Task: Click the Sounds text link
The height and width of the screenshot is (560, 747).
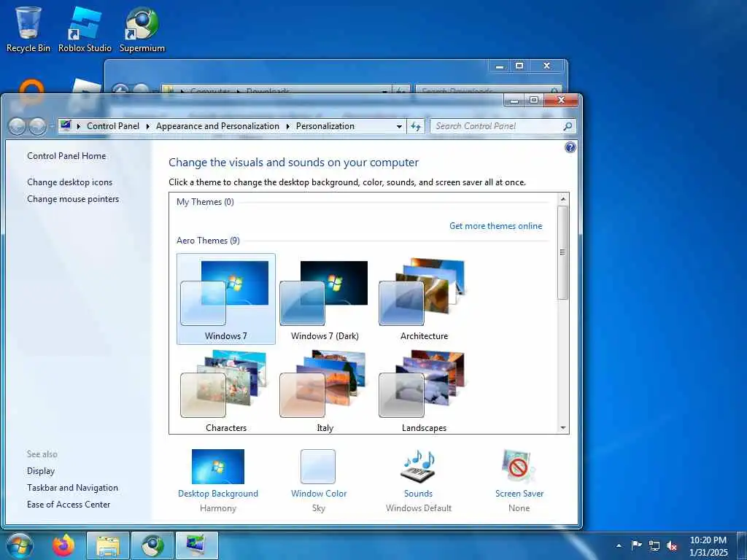Action: click(418, 494)
